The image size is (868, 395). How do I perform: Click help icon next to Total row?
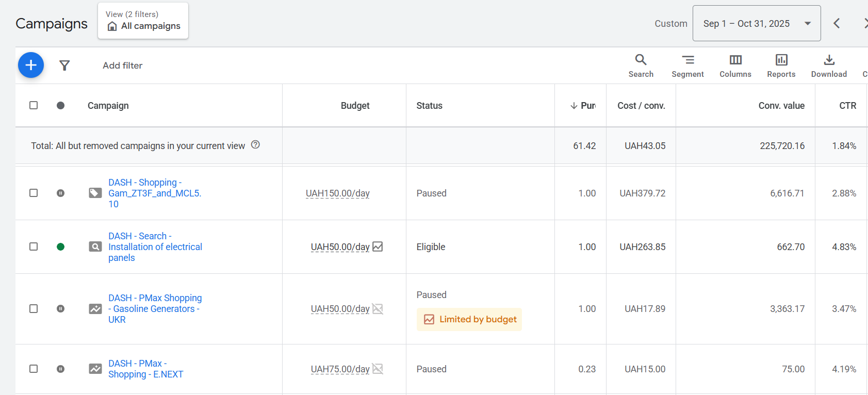tap(255, 145)
